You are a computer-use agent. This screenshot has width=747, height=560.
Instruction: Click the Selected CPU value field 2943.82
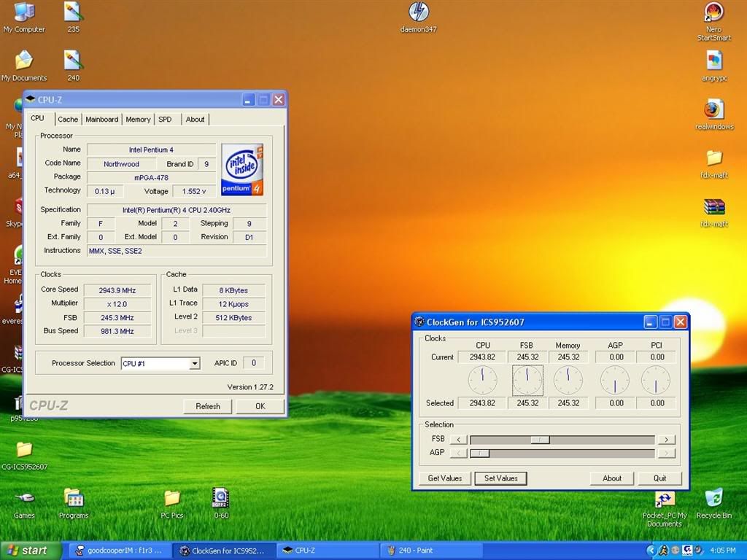click(482, 403)
